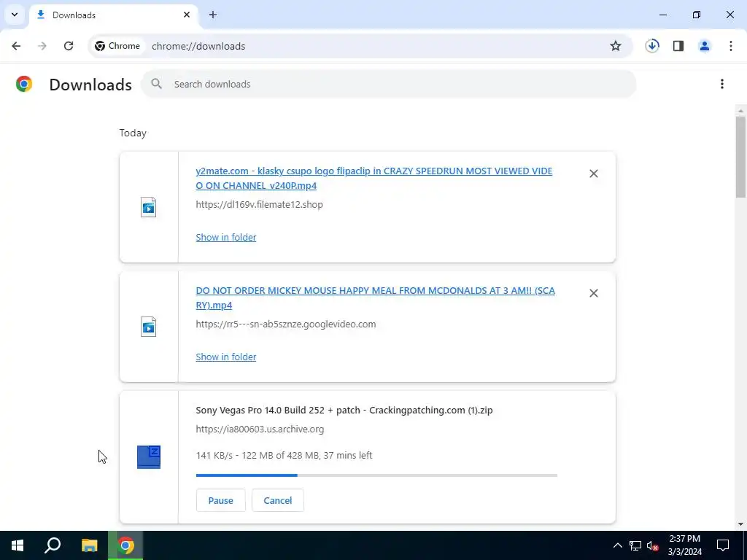Click the Sony Vegas download progress bar
This screenshot has height=560, width=747.
coord(376,475)
